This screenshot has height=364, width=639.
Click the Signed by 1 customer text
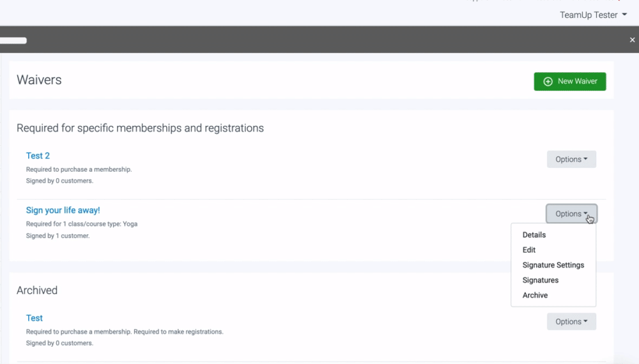click(x=58, y=236)
